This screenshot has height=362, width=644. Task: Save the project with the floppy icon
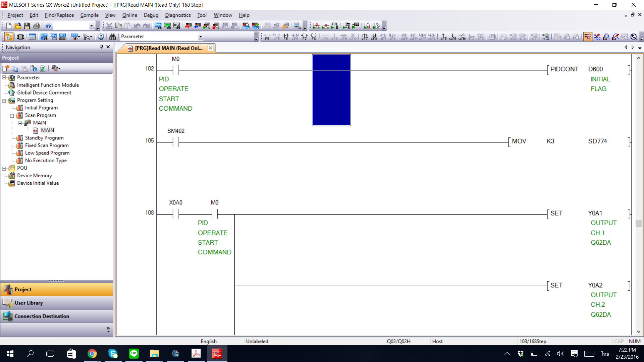[x=27, y=26]
